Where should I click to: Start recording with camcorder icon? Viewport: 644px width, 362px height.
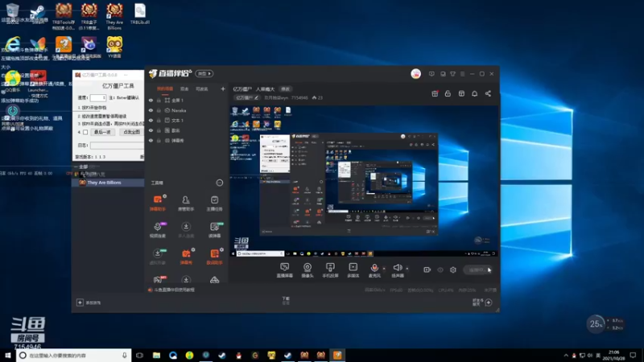click(427, 269)
